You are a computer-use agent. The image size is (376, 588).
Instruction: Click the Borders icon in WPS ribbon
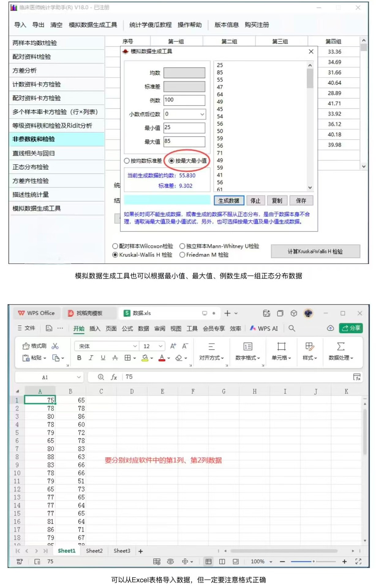tap(128, 358)
